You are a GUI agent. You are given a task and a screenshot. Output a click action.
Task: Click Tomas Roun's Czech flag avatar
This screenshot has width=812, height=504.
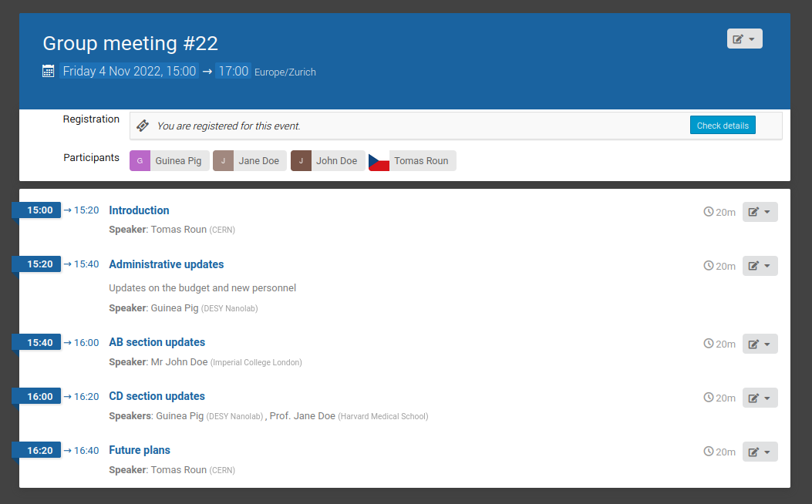[379, 160]
